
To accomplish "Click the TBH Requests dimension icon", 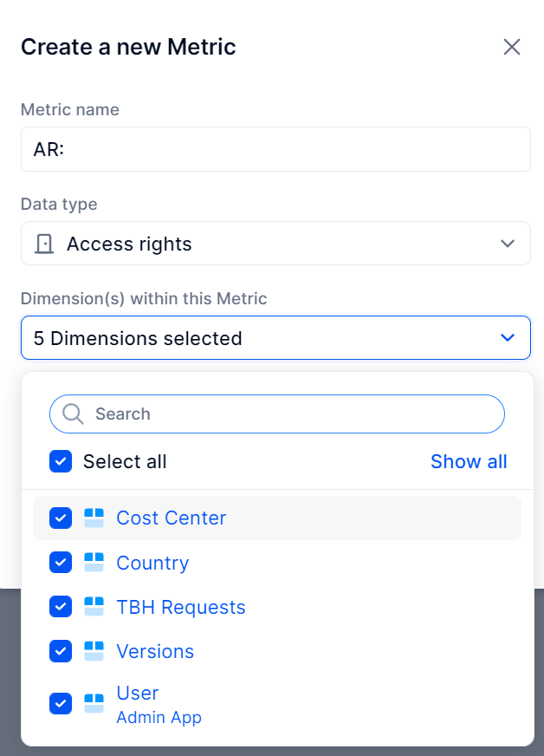I will pos(94,607).
